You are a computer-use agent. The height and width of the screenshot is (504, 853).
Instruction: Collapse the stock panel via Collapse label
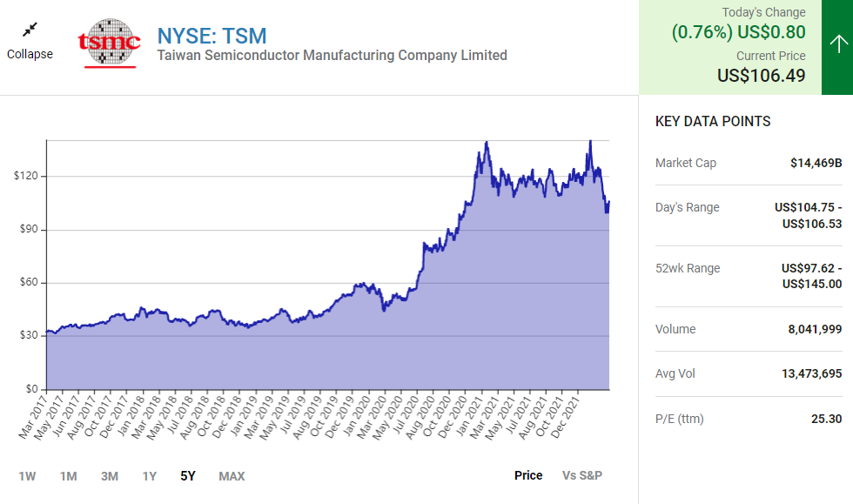[x=30, y=54]
